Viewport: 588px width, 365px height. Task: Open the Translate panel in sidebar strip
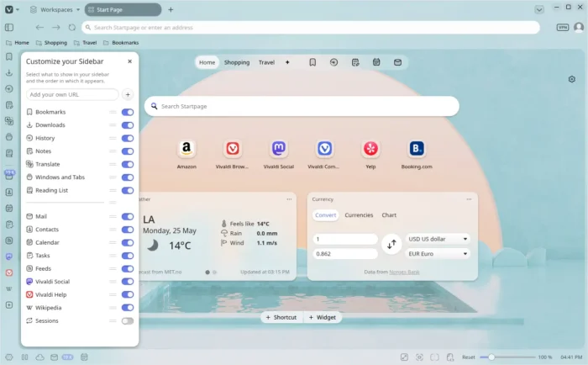(9, 121)
